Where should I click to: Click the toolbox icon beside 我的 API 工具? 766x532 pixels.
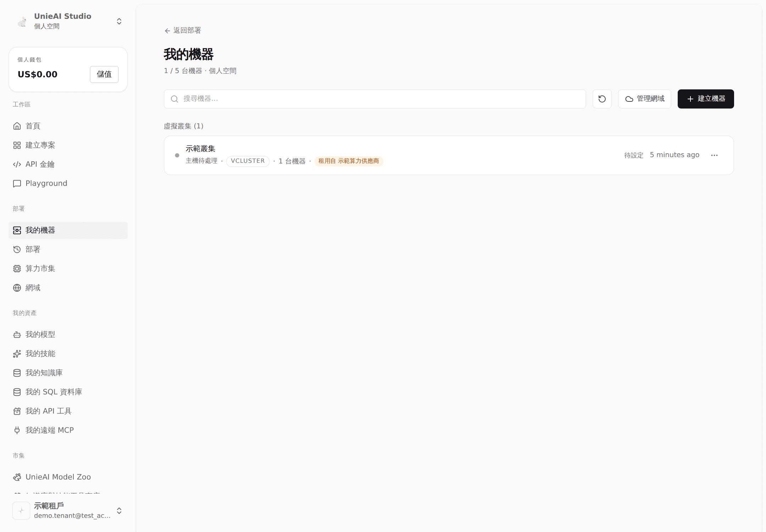(x=17, y=411)
